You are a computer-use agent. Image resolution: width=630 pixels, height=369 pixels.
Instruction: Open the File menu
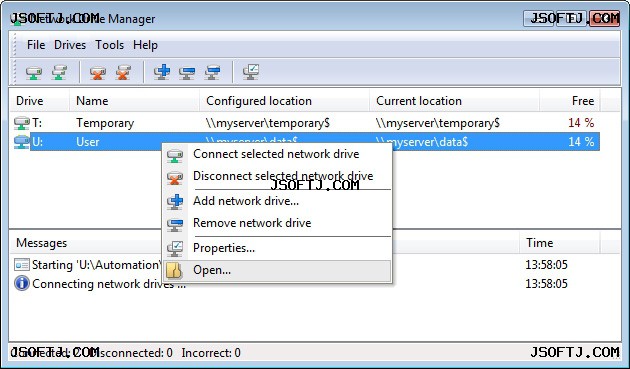point(36,45)
